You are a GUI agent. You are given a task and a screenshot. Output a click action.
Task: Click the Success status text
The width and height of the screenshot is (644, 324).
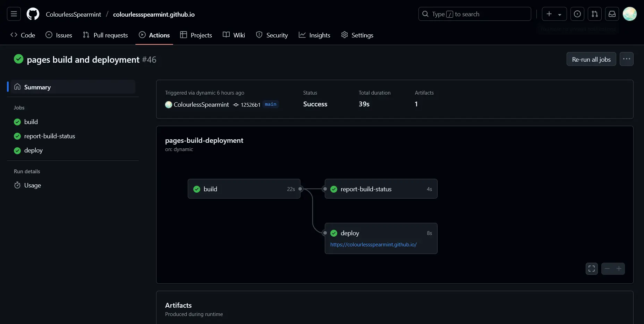315,104
